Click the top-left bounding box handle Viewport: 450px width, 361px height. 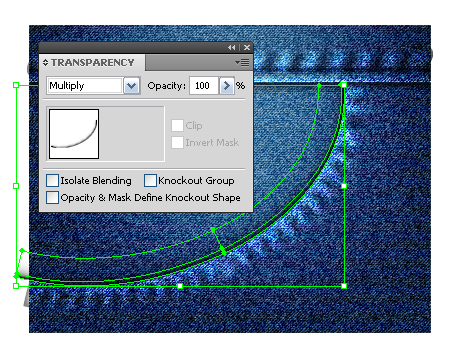pos(16,85)
